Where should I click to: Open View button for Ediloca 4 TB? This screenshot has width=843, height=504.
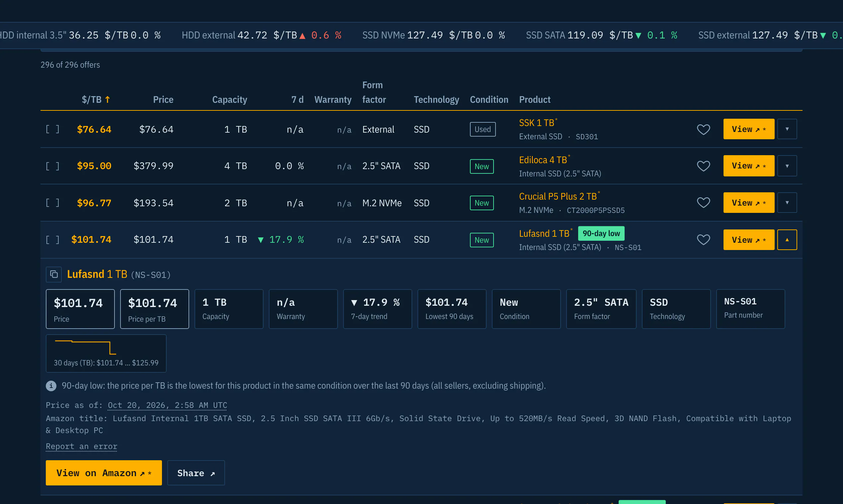coord(749,166)
